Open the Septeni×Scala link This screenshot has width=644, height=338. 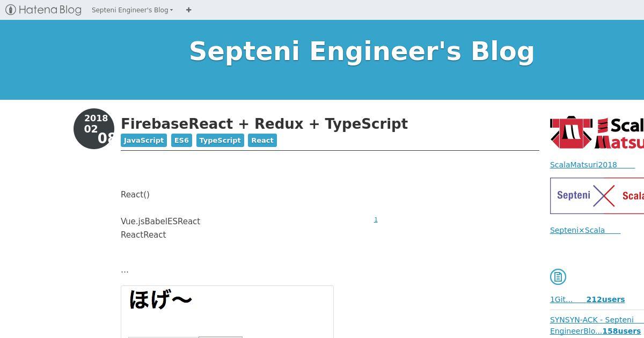tap(585, 230)
